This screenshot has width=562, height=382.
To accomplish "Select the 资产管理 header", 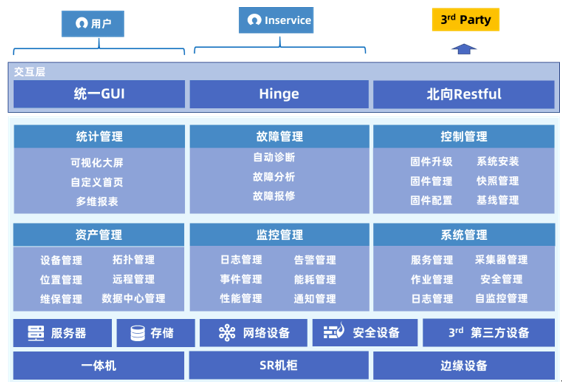I will click(99, 235).
